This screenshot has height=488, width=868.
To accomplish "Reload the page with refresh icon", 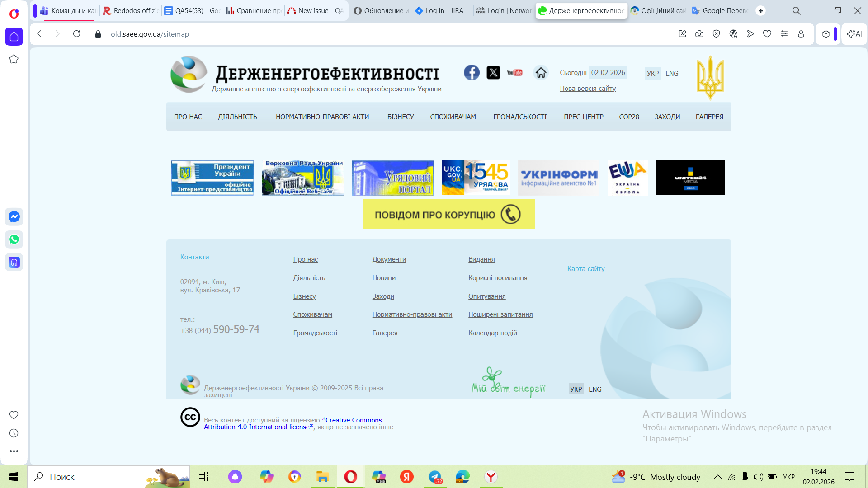I will [76, 34].
